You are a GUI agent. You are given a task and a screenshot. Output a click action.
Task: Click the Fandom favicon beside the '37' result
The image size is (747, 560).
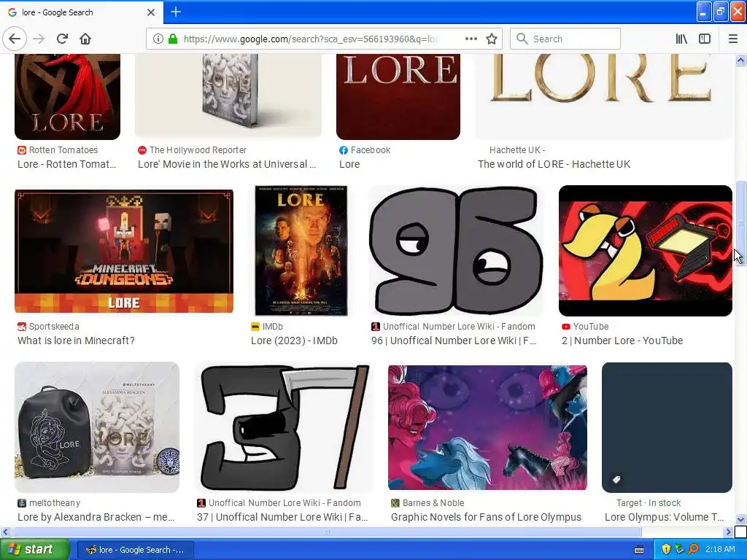(x=201, y=503)
